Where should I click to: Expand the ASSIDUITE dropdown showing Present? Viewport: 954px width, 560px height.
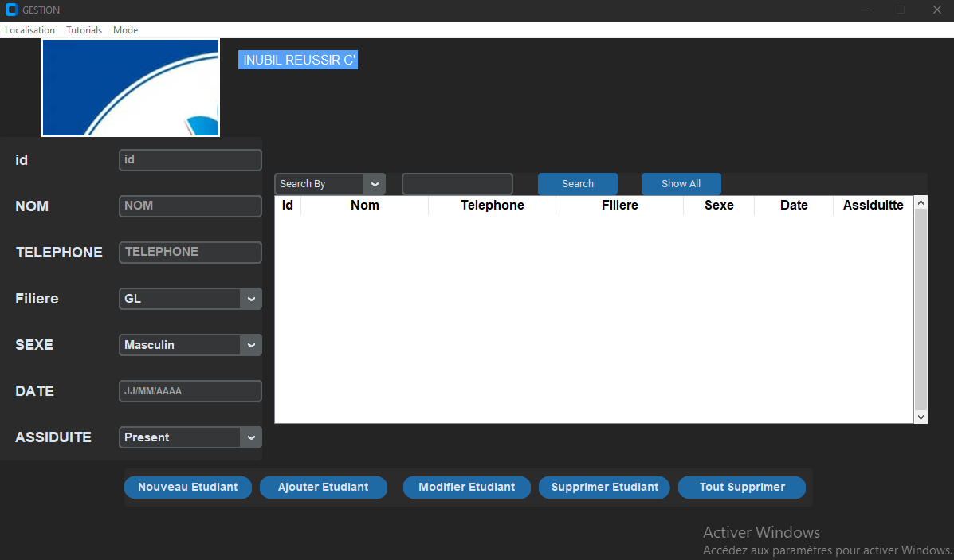pos(250,437)
